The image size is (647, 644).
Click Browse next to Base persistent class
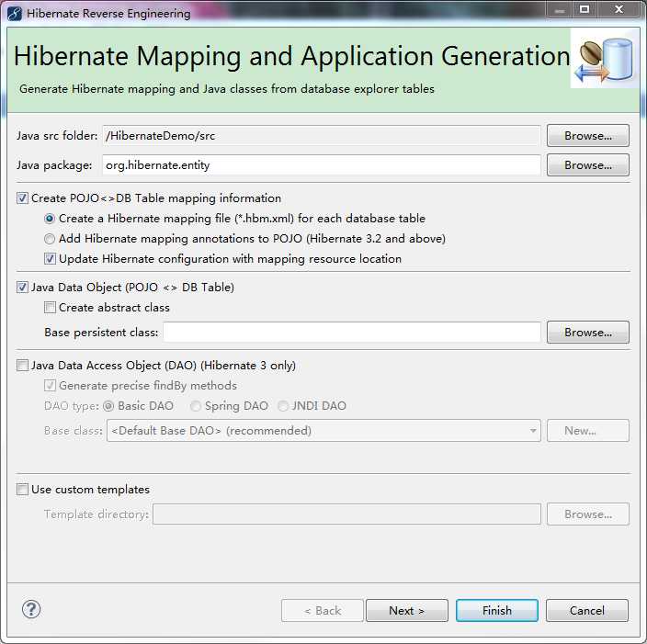[x=588, y=333]
